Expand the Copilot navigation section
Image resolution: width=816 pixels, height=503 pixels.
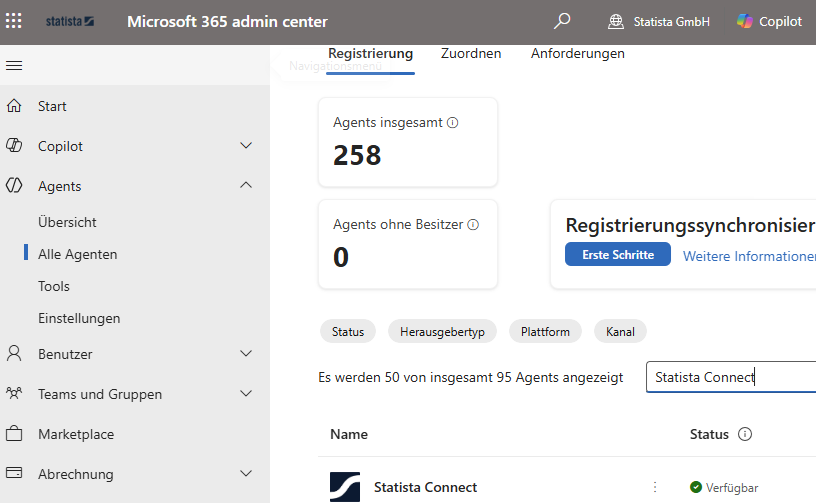(x=246, y=146)
